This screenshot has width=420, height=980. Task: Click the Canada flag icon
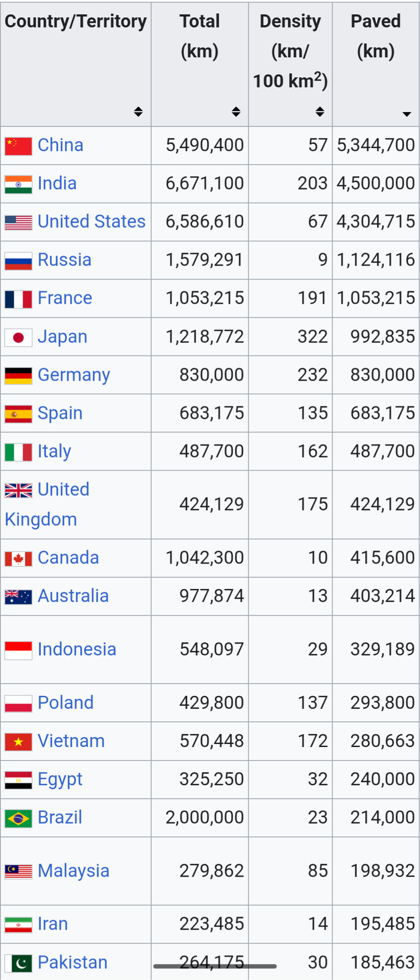click(18, 558)
